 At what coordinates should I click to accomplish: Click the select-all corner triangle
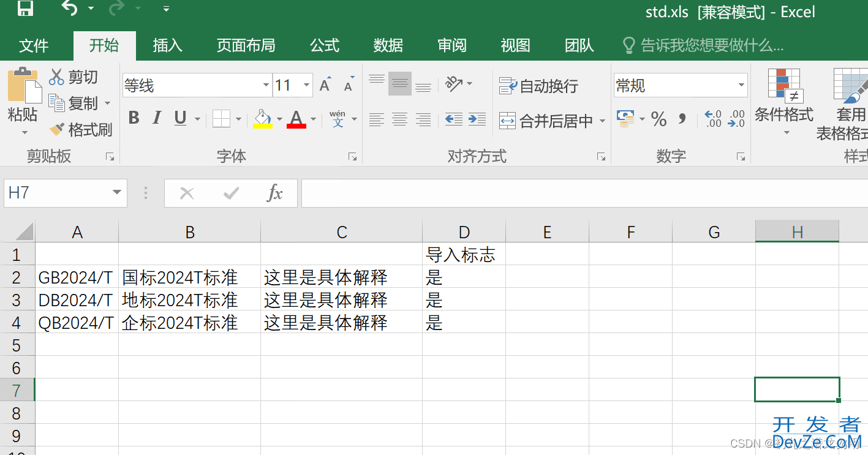coord(24,231)
